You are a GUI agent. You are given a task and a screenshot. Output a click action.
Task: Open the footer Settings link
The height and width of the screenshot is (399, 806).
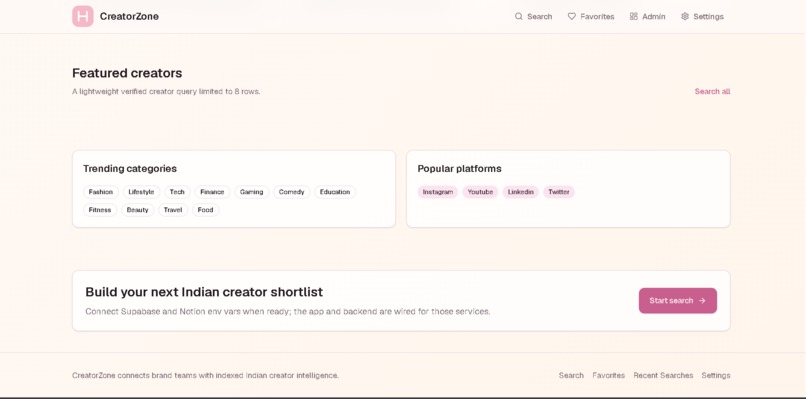[716, 375]
